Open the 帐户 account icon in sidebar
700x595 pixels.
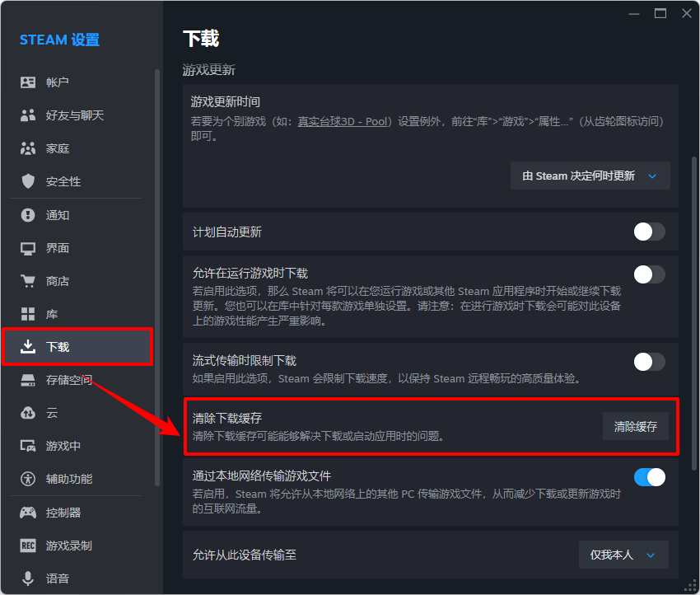point(28,82)
